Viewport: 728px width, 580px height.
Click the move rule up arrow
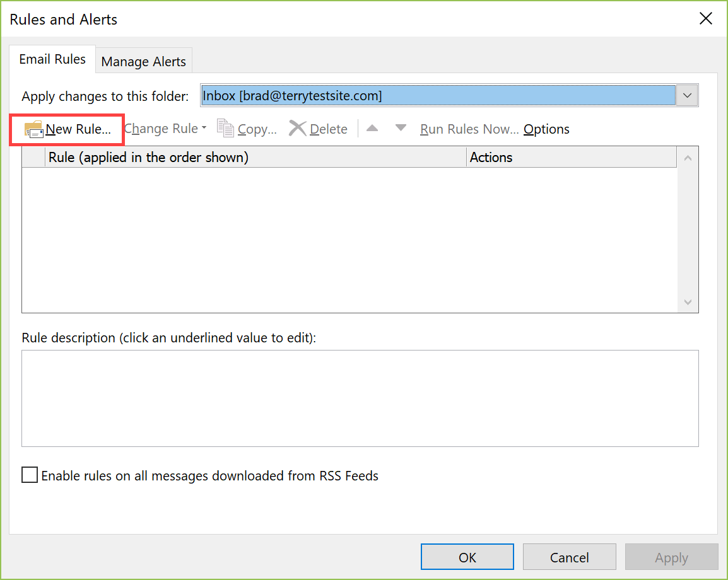[x=372, y=127]
